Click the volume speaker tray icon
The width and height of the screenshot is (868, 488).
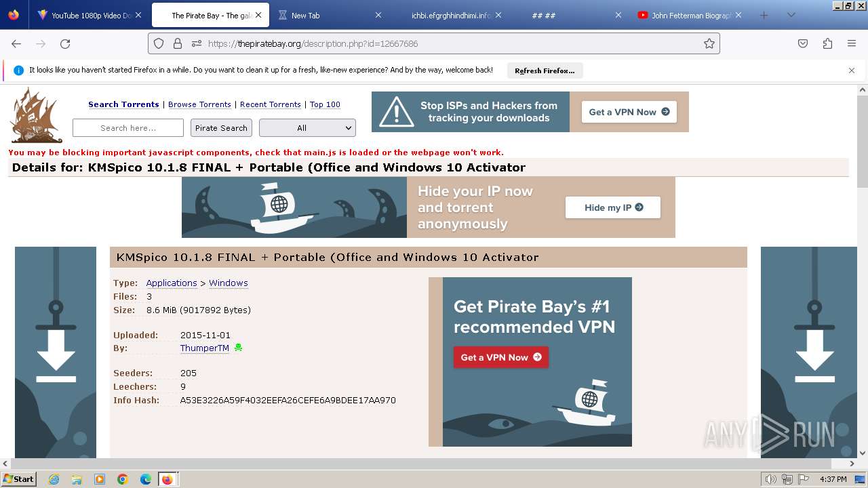coord(770,479)
